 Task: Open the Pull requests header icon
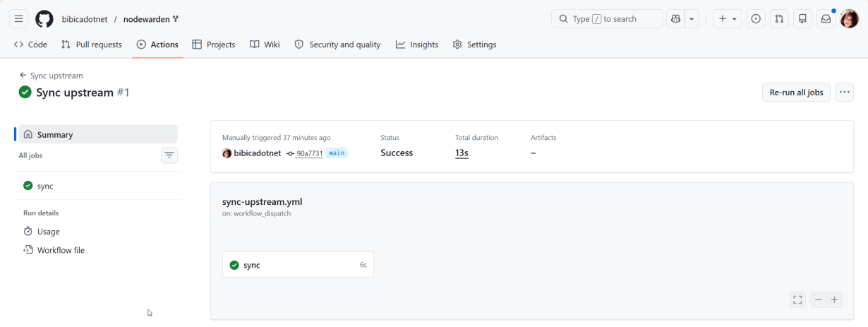(x=779, y=19)
